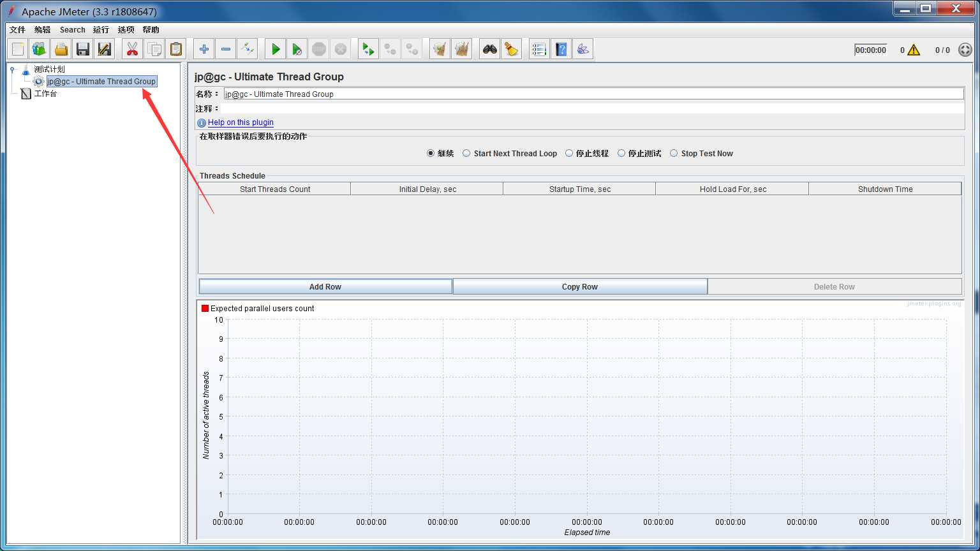This screenshot has width=980, height=551.
Task: Select 测试计划 in the tree
Action: (x=49, y=69)
